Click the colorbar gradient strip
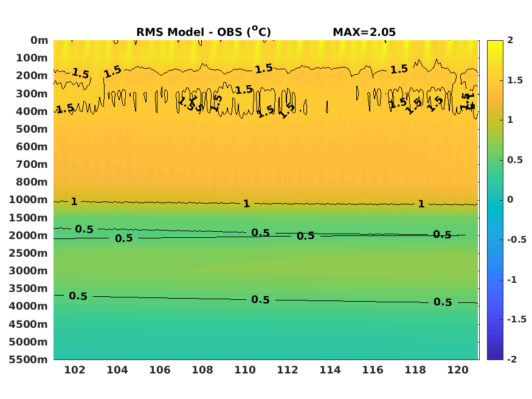The height and width of the screenshot is (399, 532). click(495, 200)
